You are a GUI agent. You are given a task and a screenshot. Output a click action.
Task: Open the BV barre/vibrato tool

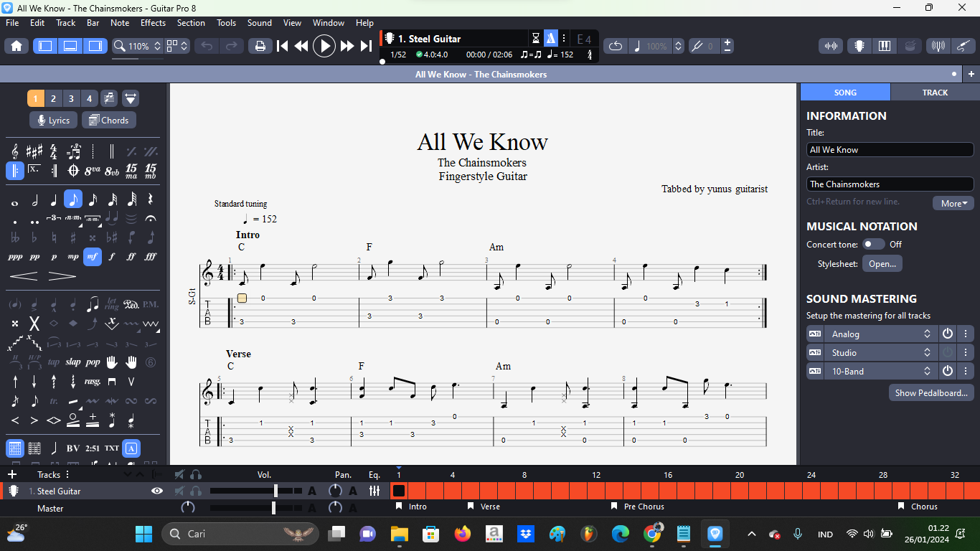pyautogui.click(x=73, y=448)
